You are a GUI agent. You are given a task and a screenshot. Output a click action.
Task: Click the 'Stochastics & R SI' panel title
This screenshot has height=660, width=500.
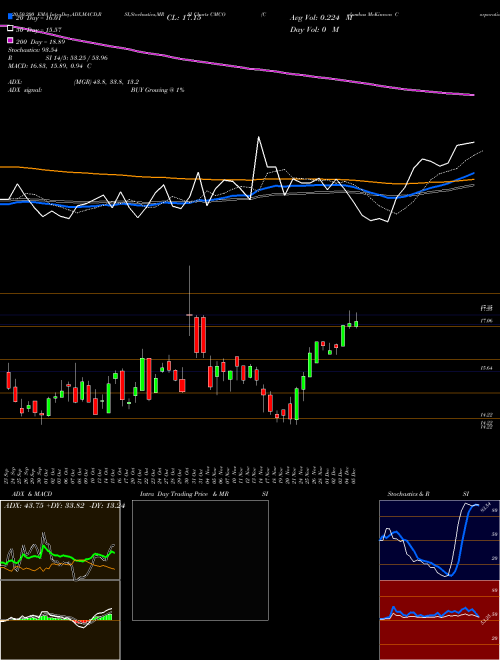[428, 494]
